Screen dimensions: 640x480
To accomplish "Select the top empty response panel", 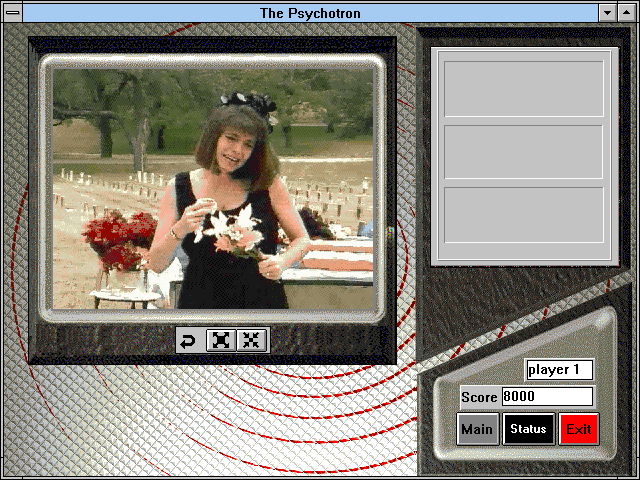I will coord(524,89).
